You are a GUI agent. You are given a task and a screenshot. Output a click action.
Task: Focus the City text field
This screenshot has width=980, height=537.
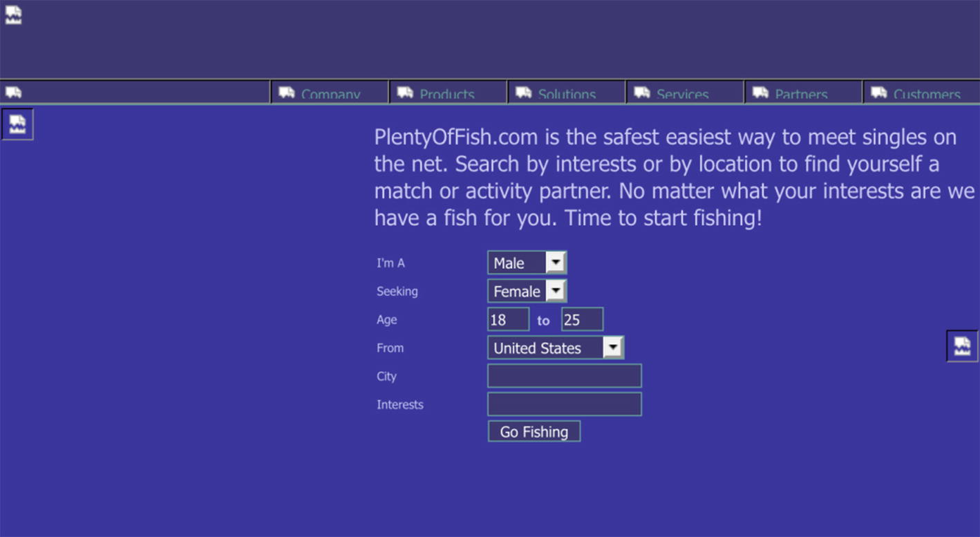click(x=565, y=376)
